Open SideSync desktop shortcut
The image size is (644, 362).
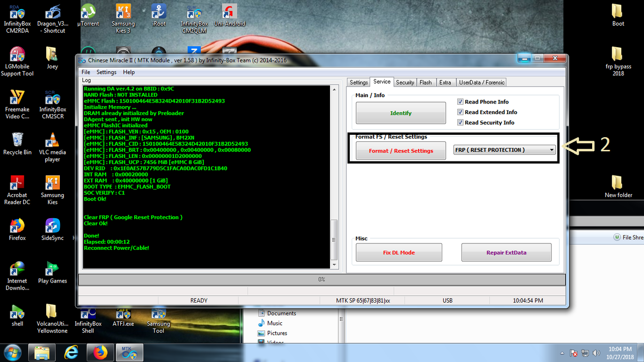(52, 230)
